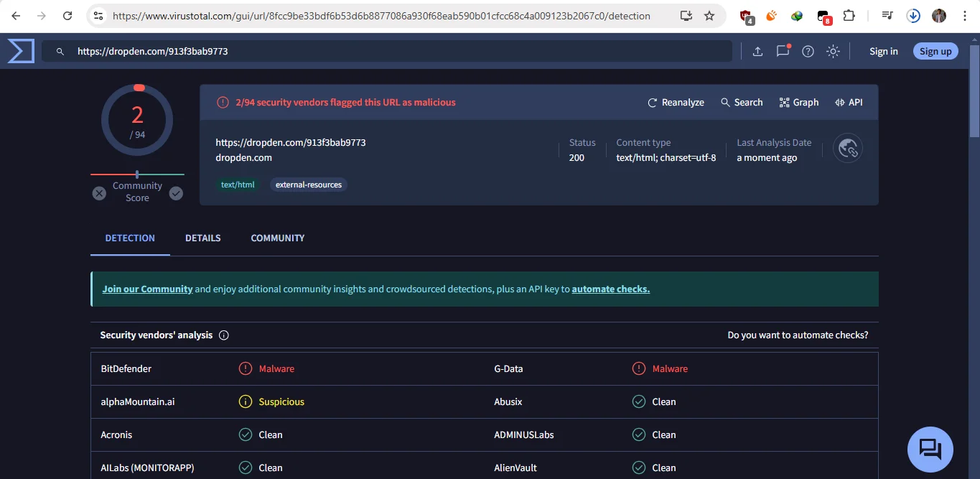Click the Join our Community link
Screen dimensions: 980x479
pyautogui.click(x=147, y=289)
